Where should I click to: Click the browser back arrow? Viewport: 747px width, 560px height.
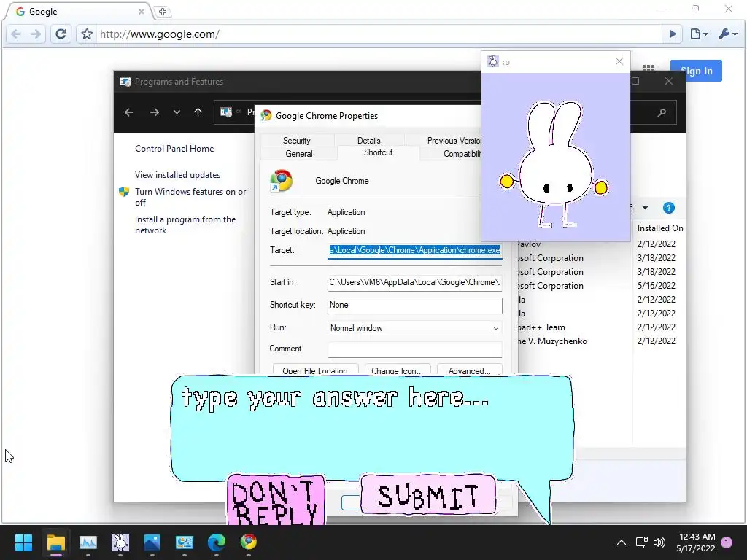[16, 34]
